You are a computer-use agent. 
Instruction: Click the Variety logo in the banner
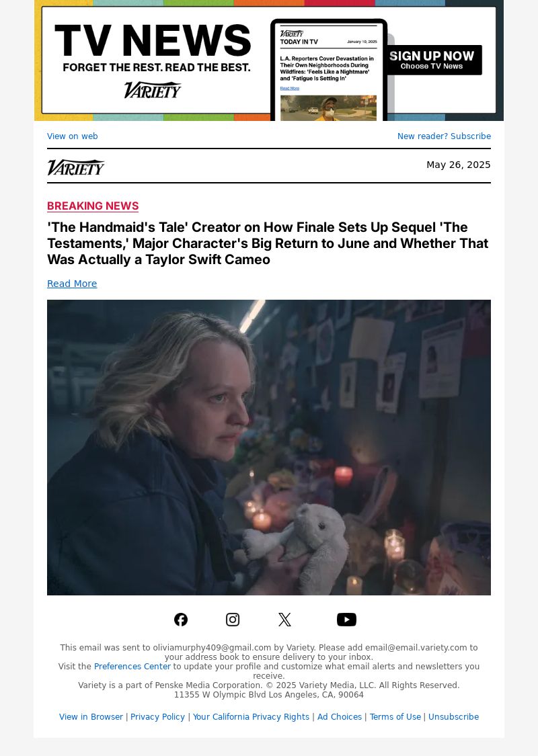[x=153, y=89]
